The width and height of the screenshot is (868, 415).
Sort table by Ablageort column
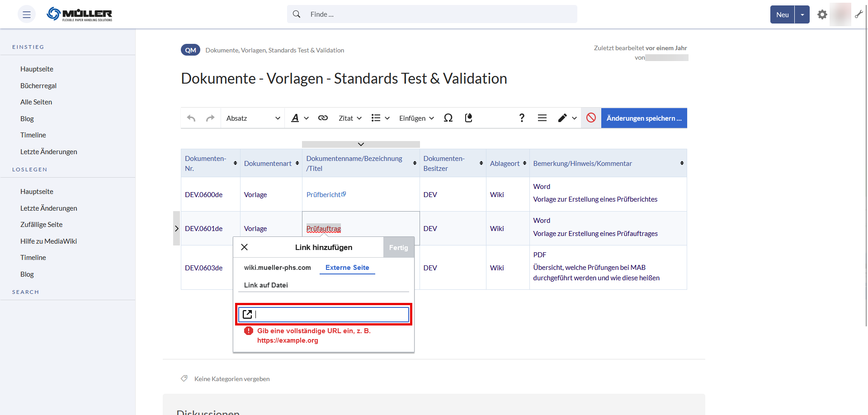tap(524, 163)
